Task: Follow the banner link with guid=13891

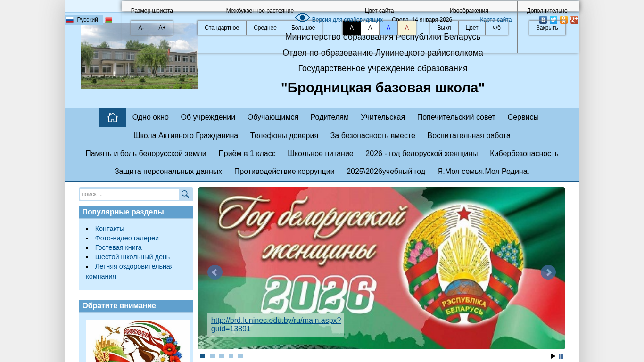Action: 276,325
